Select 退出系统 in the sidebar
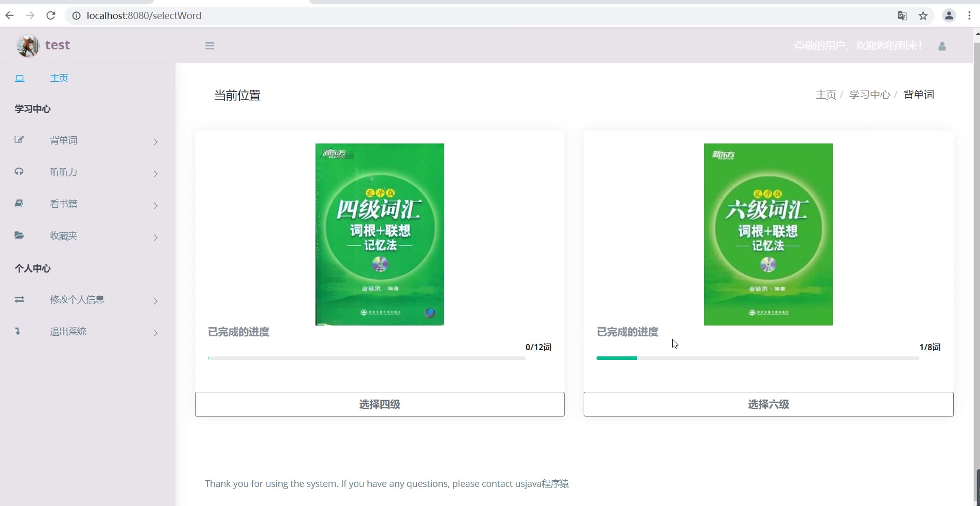 tap(68, 332)
